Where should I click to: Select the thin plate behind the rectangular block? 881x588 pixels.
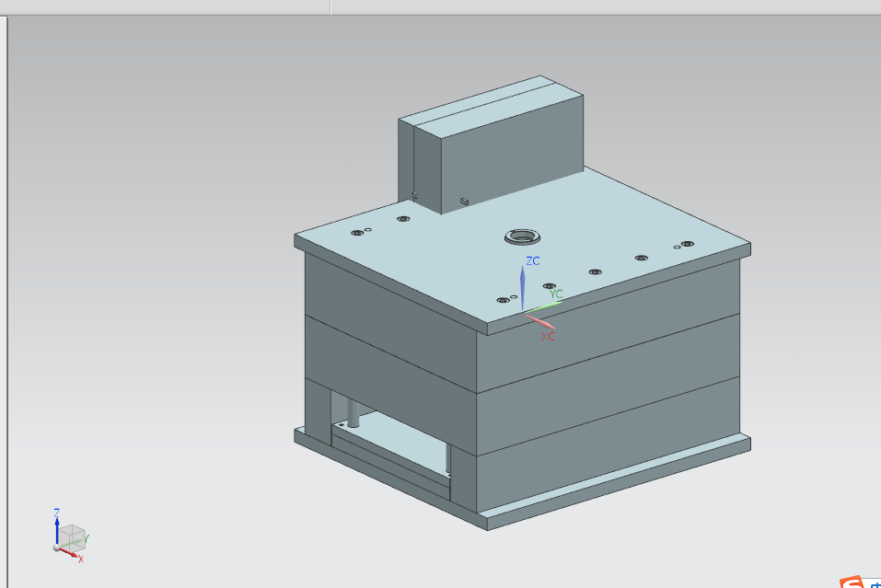(406, 160)
